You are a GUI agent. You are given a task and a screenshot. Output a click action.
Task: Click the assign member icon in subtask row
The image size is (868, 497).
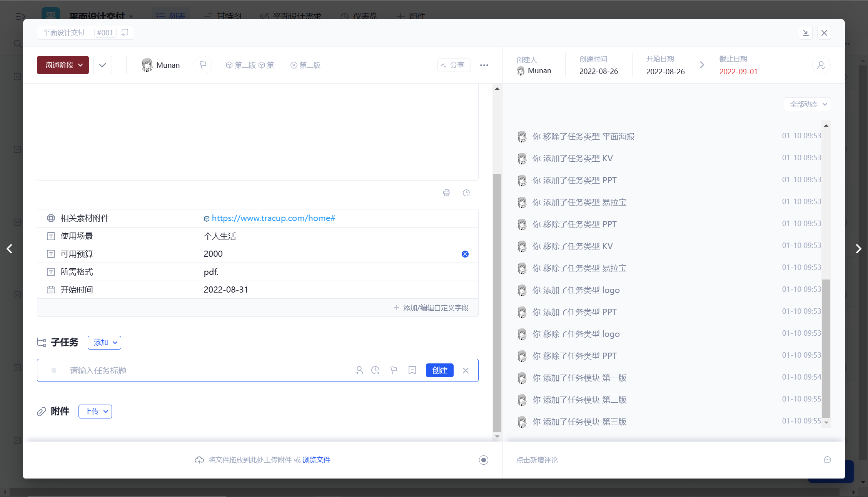(359, 370)
